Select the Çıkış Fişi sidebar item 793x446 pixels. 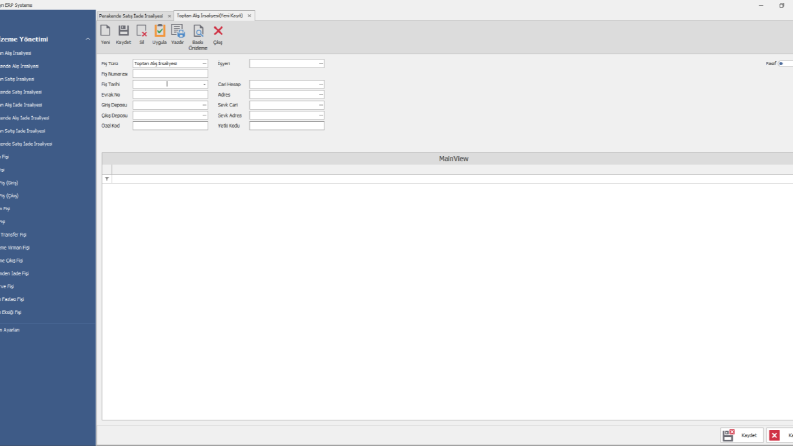12,260
